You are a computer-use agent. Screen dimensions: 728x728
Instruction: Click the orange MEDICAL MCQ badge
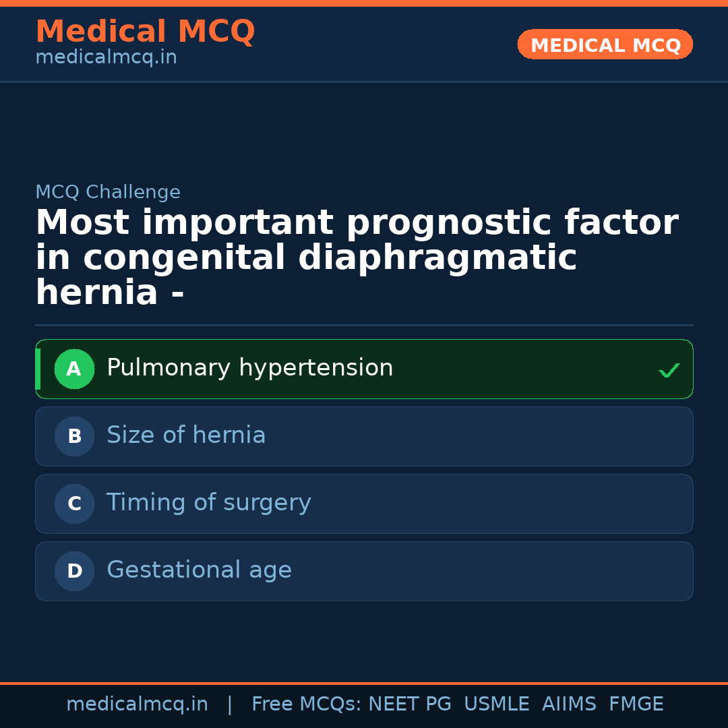pyautogui.click(x=605, y=45)
